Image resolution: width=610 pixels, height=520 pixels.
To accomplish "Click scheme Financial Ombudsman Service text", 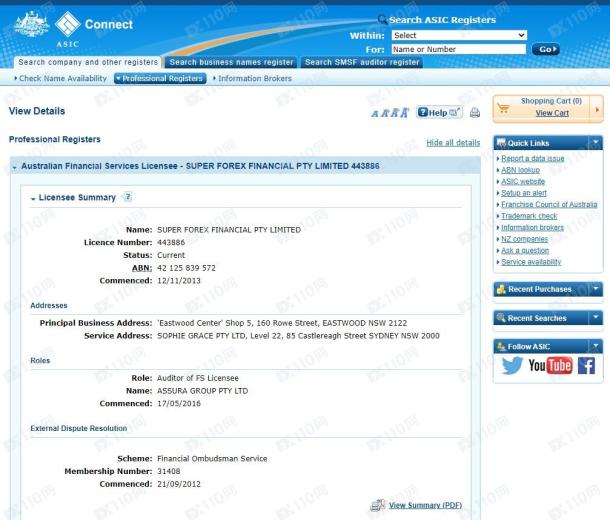I will click(x=212, y=459).
